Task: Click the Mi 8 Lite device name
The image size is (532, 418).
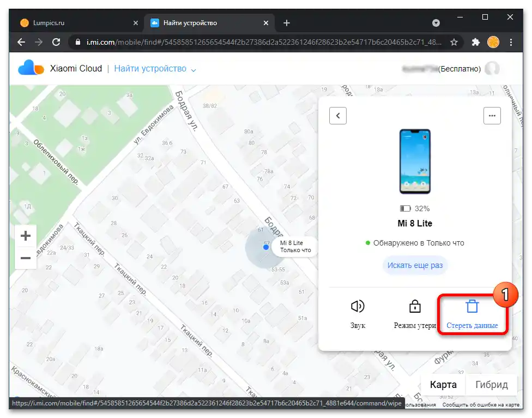Action: [x=415, y=223]
